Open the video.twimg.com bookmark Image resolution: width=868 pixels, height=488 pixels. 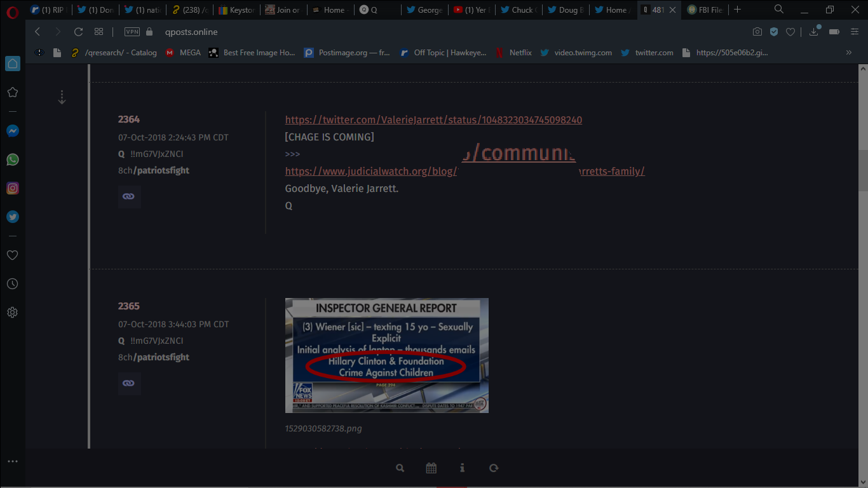576,53
